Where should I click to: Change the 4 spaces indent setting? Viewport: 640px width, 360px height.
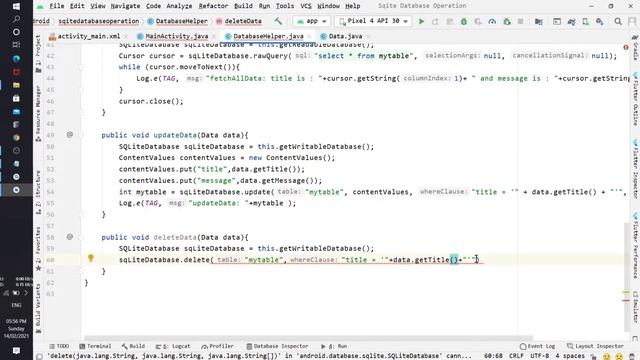(x=570, y=356)
